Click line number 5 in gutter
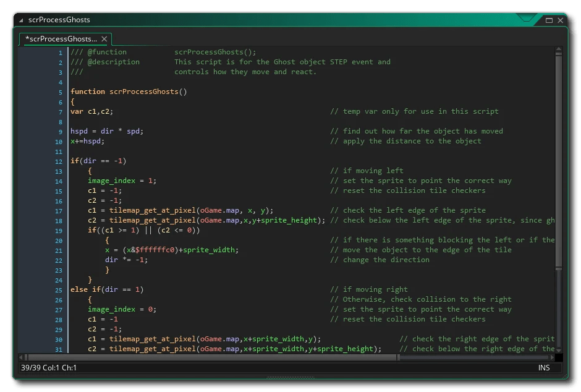This screenshot has width=581, height=392. point(61,92)
